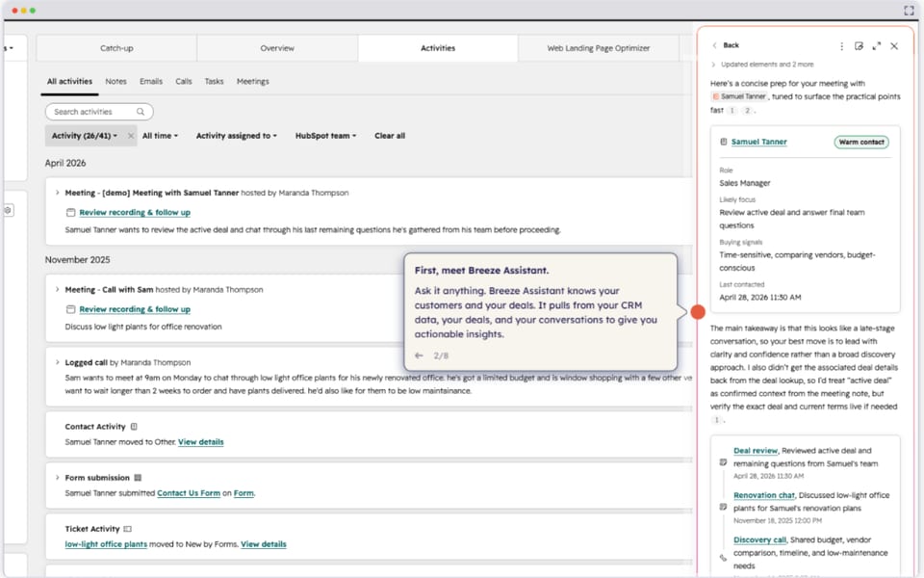This screenshot has height=578, width=924.
Task: Open the HubSpot team dropdown
Action: [x=325, y=136]
